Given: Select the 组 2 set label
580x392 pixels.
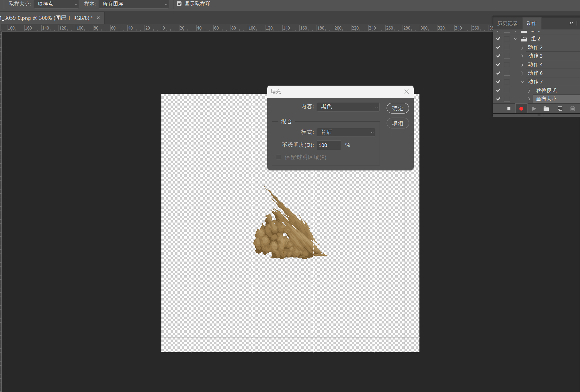Looking at the screenshot, I should (535, 39).
